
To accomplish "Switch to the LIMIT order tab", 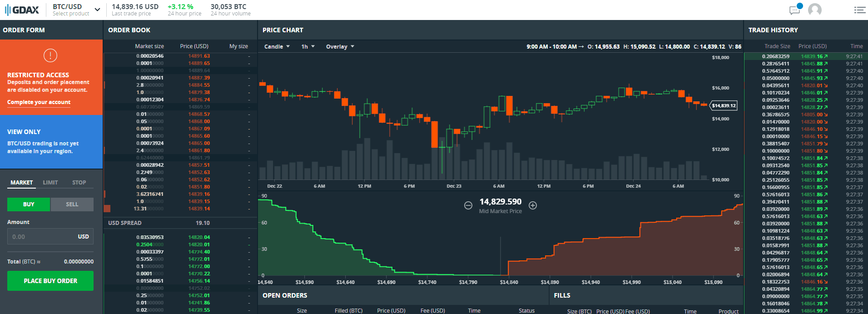I will (50, 183).
